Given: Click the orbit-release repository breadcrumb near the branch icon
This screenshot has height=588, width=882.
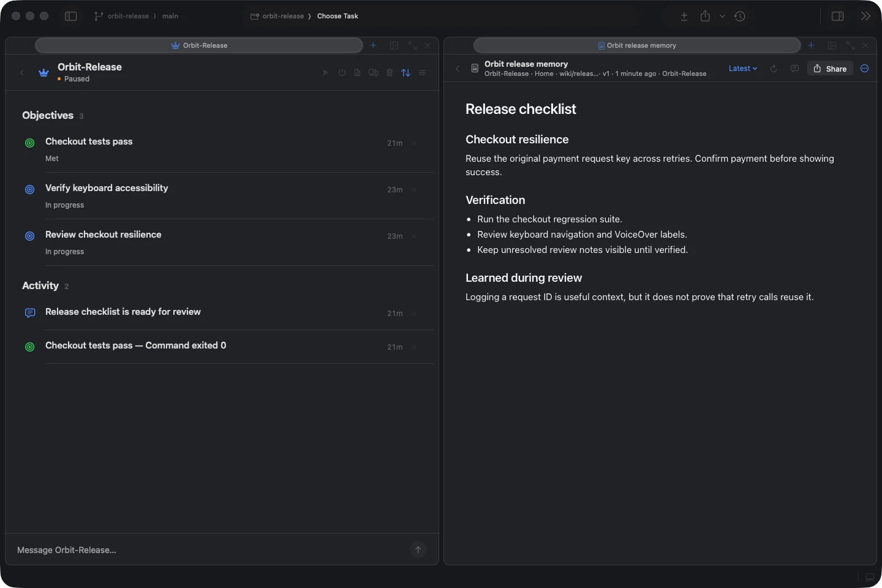Looking at the screenshot, I should tap(128, 16).
